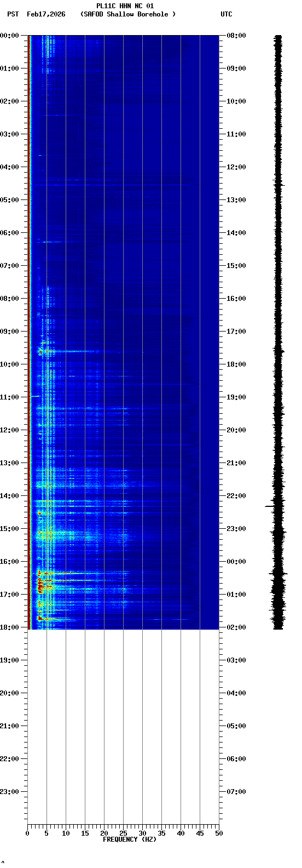Image resolution: width=302 pixels, height=868 pixels.
Task: Click the FREQUENCY (HZ) axis title
Action: tap(130, 840)
